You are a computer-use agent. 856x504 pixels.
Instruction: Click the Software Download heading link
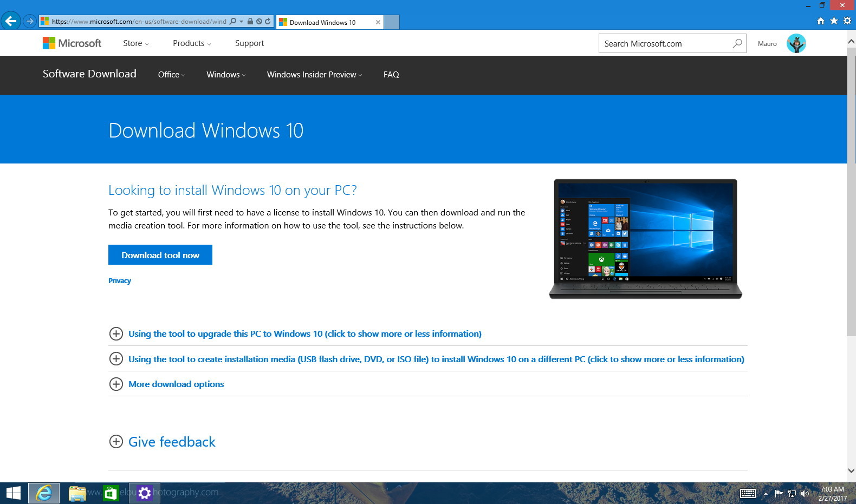(x=89, y=74)
